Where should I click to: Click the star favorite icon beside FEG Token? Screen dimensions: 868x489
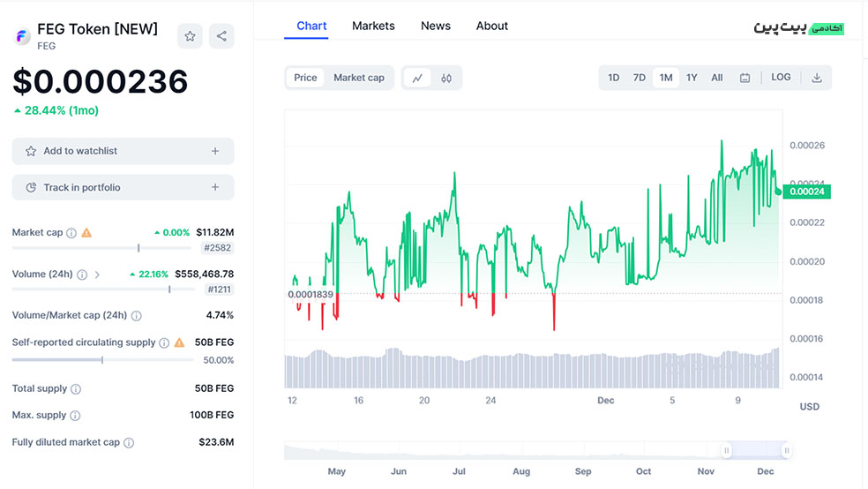click(x=190, y=36)
